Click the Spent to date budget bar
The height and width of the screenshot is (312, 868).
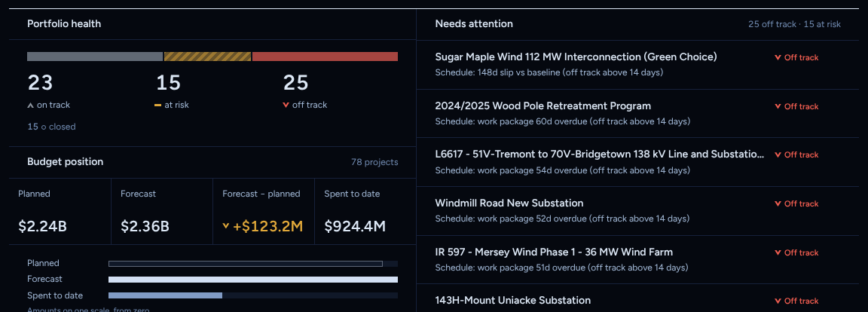166,295
